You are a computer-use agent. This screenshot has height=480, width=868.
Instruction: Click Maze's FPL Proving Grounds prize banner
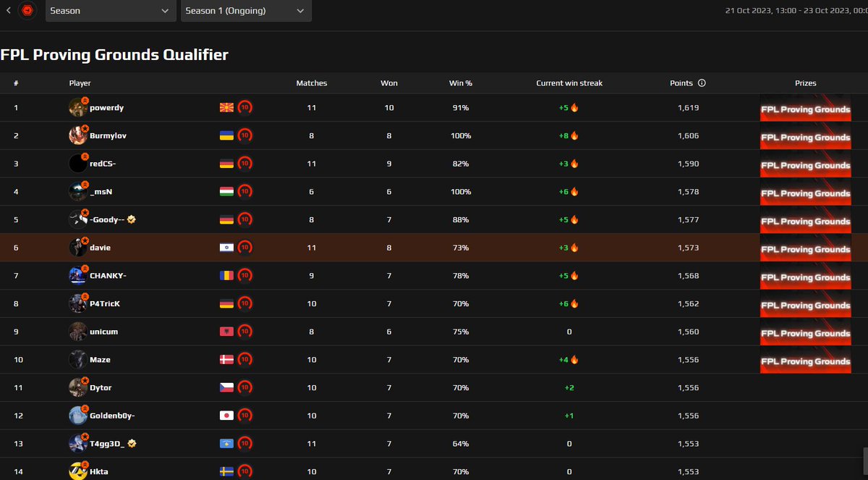pyautogui.click(x=805, y=360)
